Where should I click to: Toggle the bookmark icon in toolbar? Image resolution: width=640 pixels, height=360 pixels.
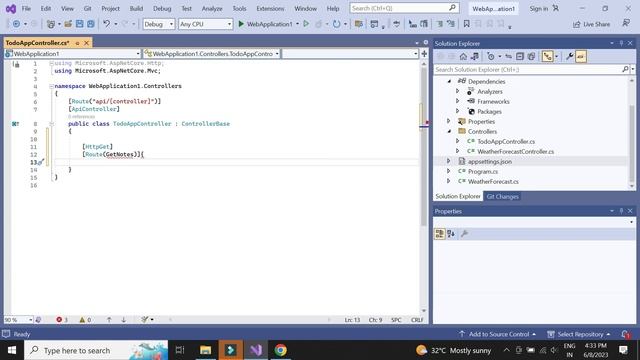coord(466,24)
